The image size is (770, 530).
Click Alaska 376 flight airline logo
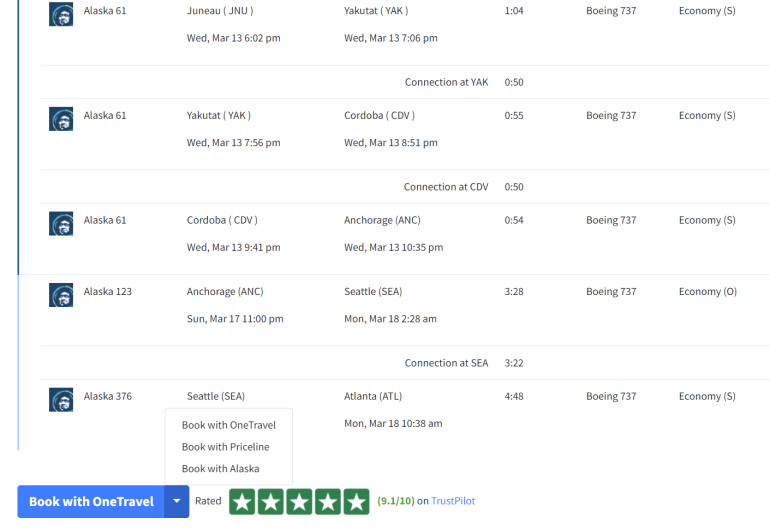61,400
